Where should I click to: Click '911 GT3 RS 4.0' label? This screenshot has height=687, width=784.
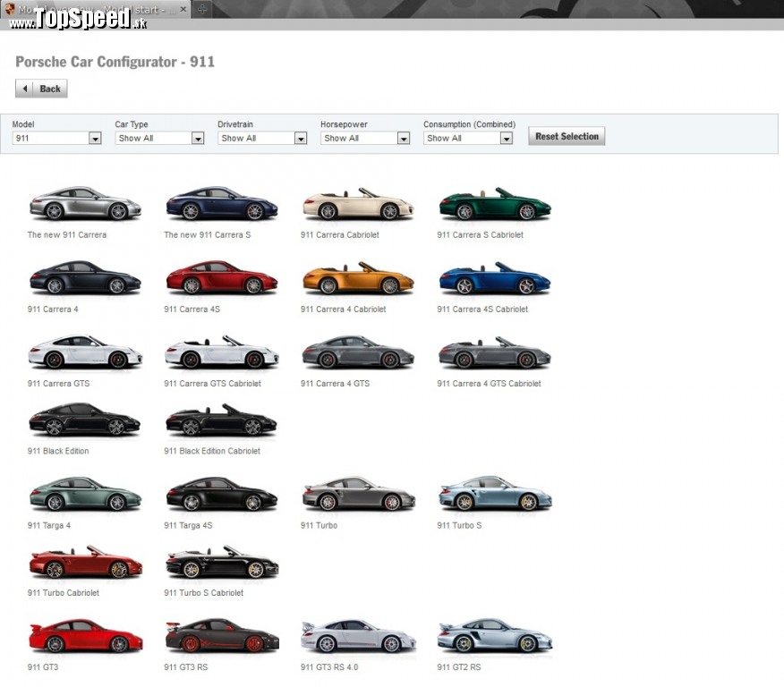tap(329, 666)
